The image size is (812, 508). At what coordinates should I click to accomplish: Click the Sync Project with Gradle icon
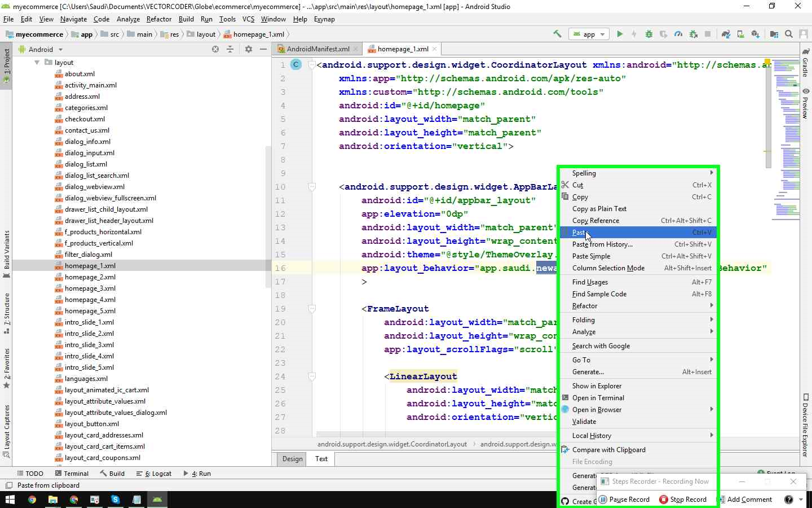[726, 34]
